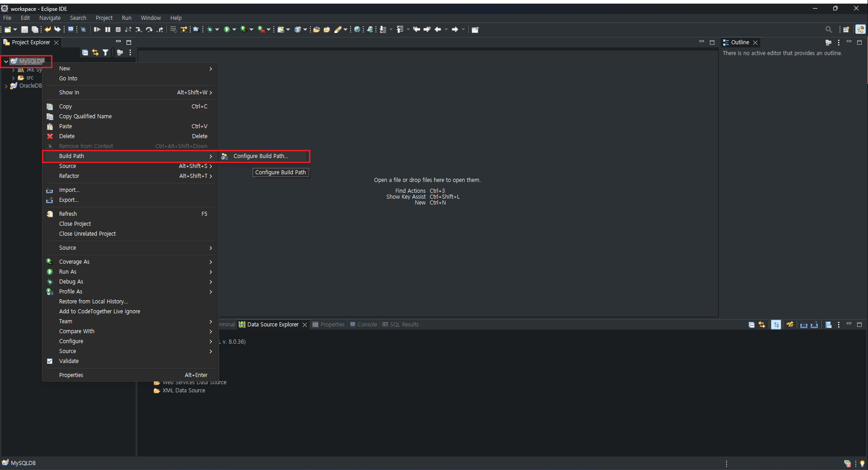The width and height of the screenshot is (868, 470).
Task: Click the Terminate stop icon
Action: [x=118, y=29]
